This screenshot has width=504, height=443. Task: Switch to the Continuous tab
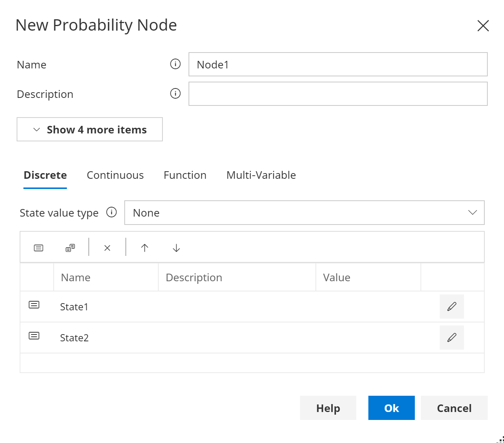tap(115, 175)
